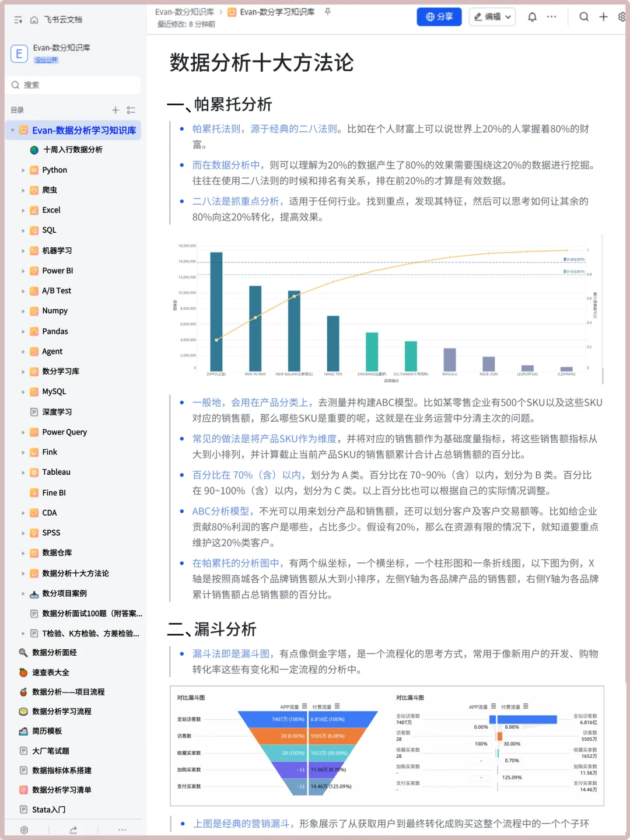630x840 pixels.
Task: Expand the 机器学习 tree node
Action: point(23,251)
